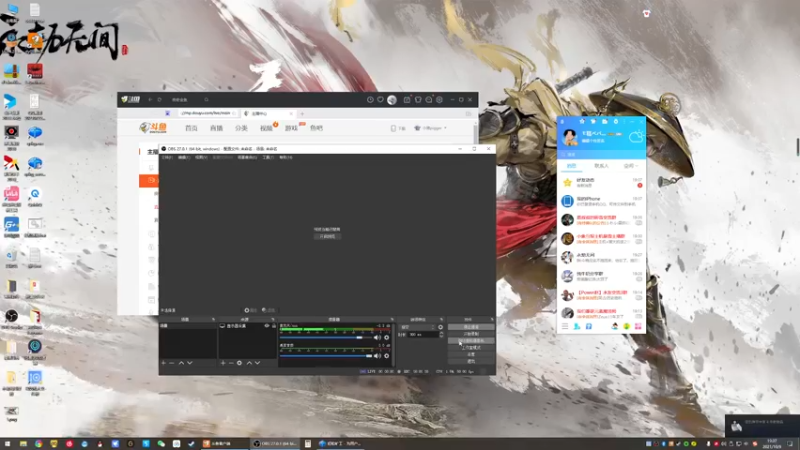
Task: Pop out the OBS Sources dock icon
Action: (x=273, y=319)
